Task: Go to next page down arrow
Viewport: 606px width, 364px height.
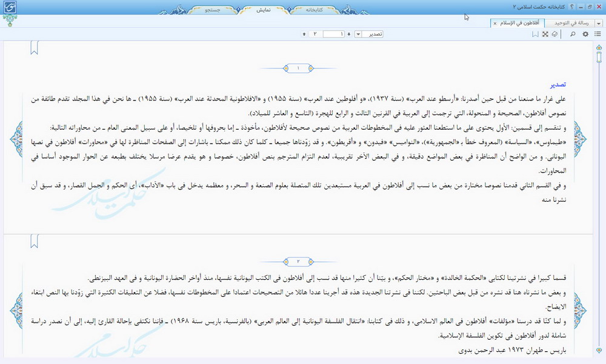Action: click(x=348, y=34)
